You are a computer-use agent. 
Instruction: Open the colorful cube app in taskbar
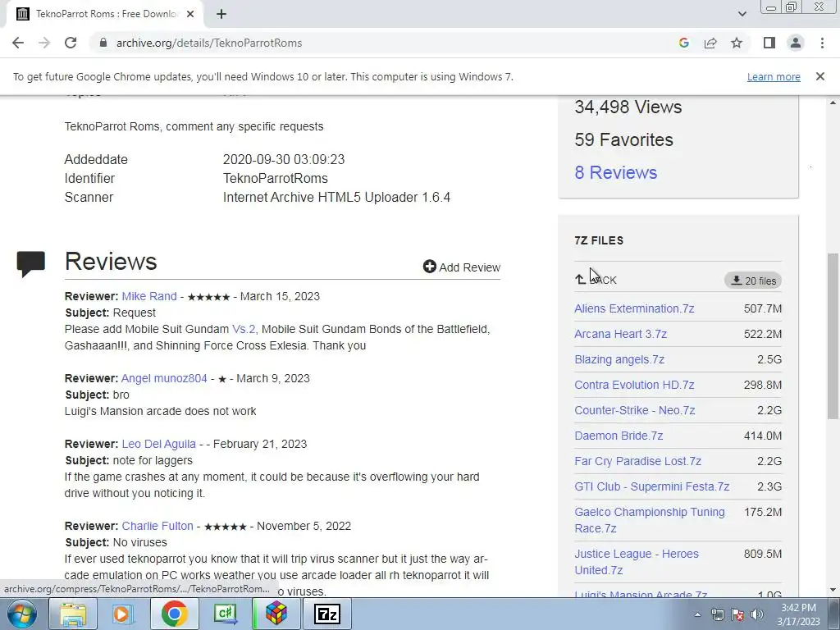[276, 614]
